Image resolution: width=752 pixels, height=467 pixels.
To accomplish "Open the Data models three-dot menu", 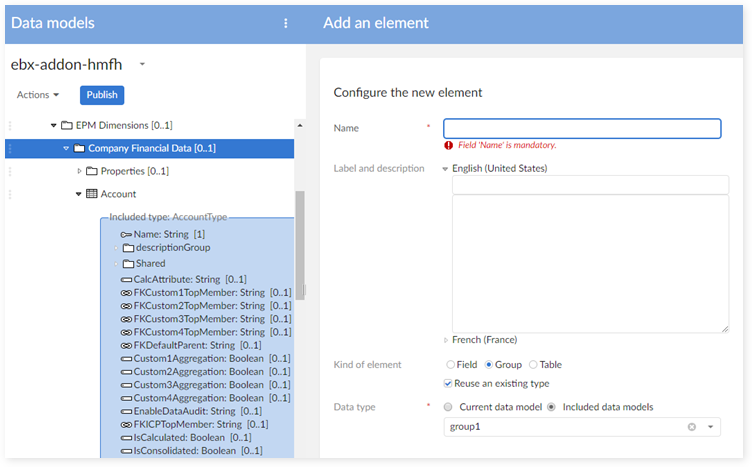I will [x=286, y=23].
